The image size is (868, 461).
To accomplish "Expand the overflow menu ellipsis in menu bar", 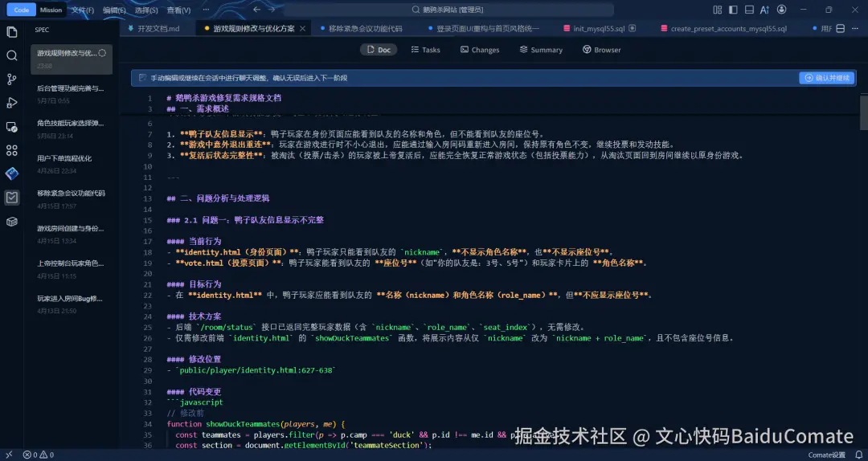I will click(x=206, y=10).
